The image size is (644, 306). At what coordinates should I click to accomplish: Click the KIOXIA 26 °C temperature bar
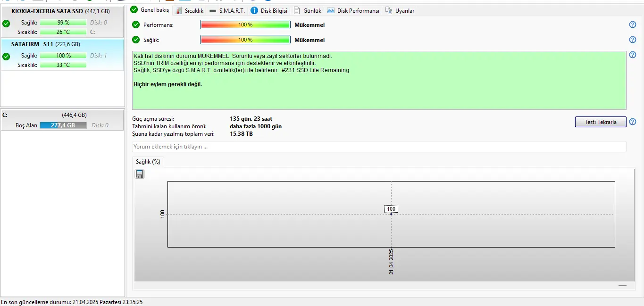coord(63,32)
